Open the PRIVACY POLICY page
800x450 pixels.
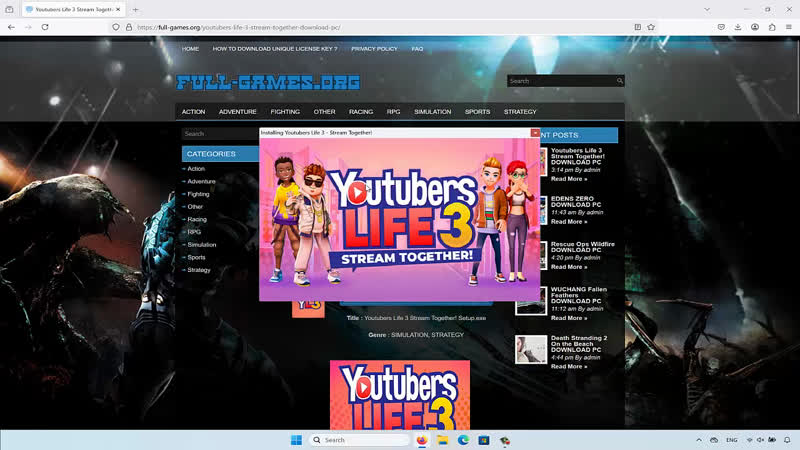point(374,49)
